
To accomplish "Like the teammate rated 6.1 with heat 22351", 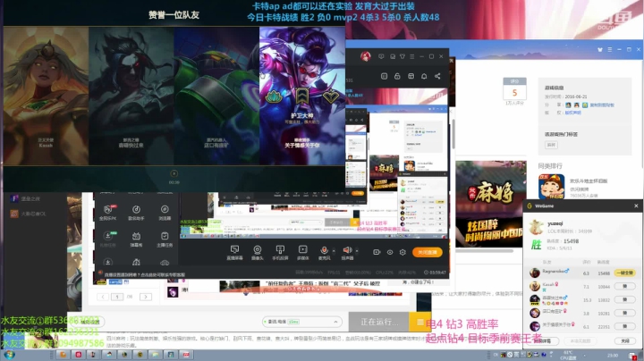I will (624, 326).
